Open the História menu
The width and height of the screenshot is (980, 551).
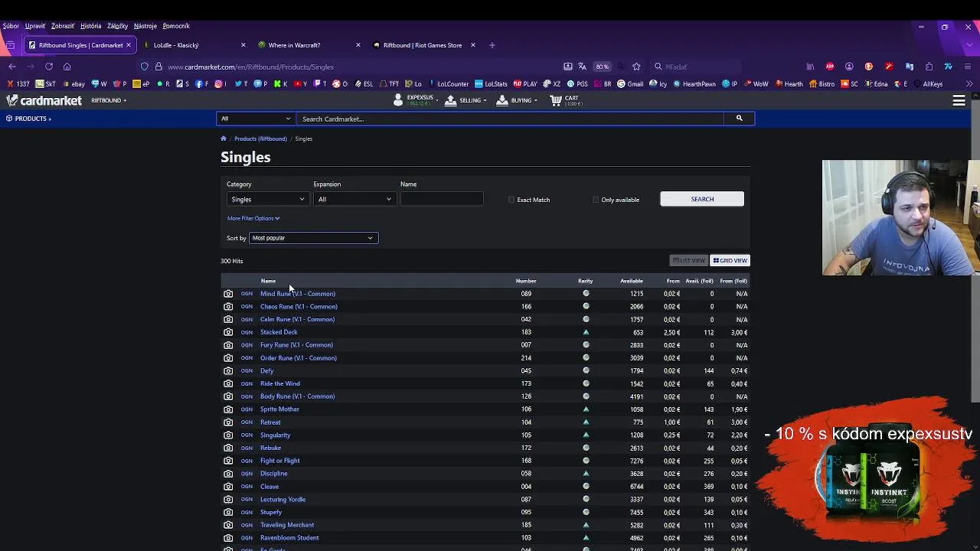[x=90, y=26]
